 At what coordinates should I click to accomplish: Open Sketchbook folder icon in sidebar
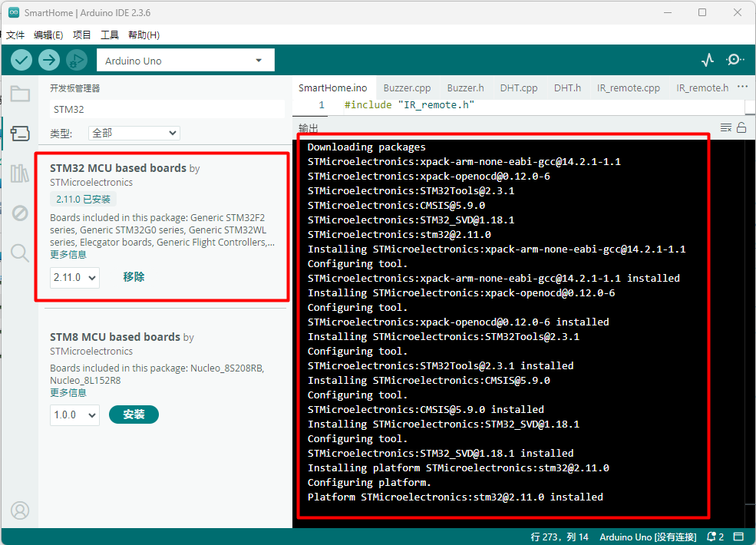click(x=20, y=94)
